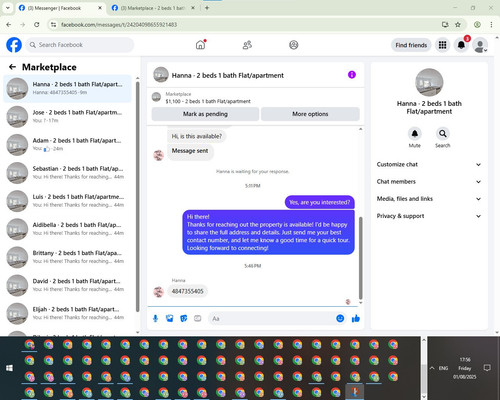Open the David conversation

coord(68,285)
